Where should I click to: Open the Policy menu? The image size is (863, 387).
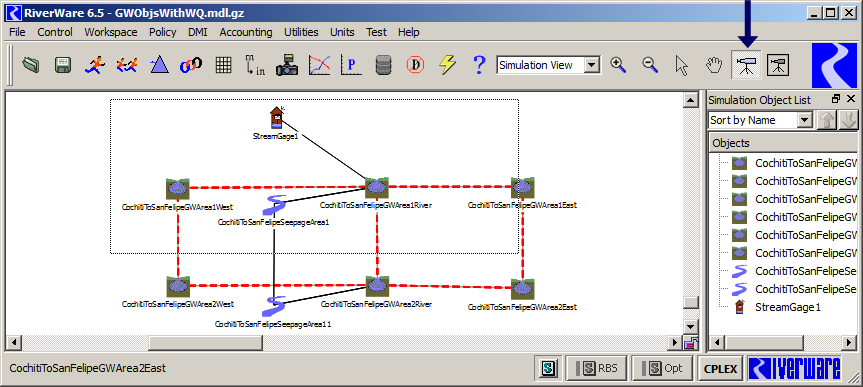(x=162, y=32)
